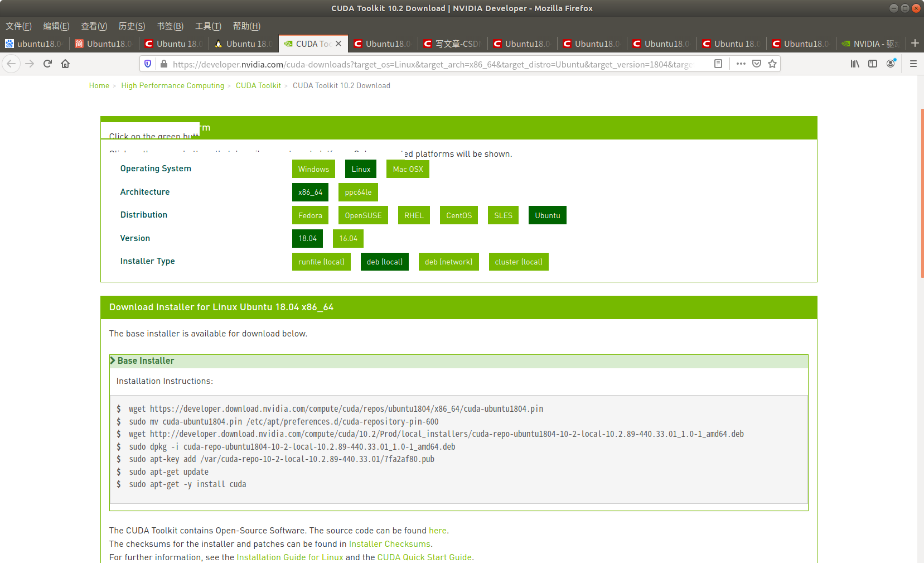Image resolution: width=924 pixels, height=563 pixels.
Task: Open the source code 'here' link
Action: pyautogui.click(x=437, y=531)
